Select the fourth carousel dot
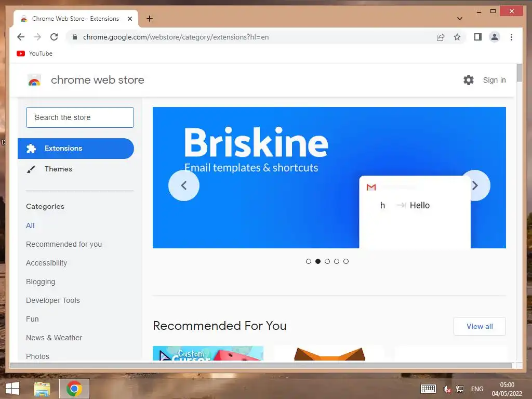This screenshot has width=532, height=399. pos(337,261)
